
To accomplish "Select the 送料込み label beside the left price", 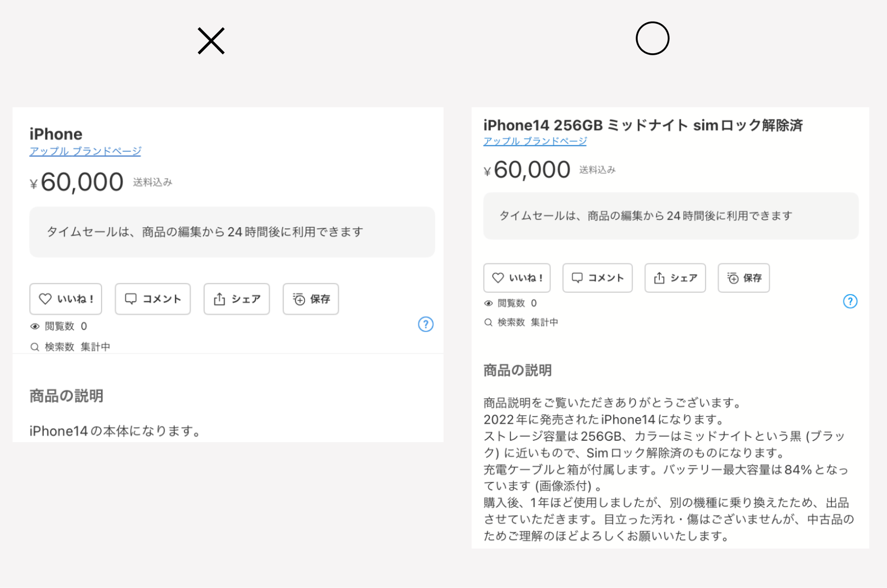I will point(152,182).
